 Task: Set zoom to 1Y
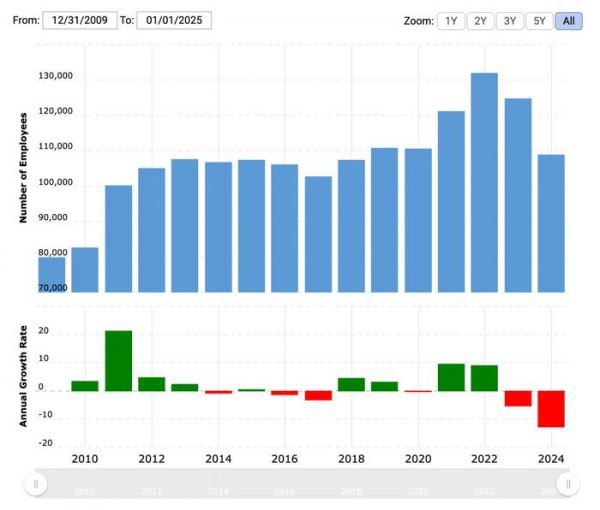450,20
